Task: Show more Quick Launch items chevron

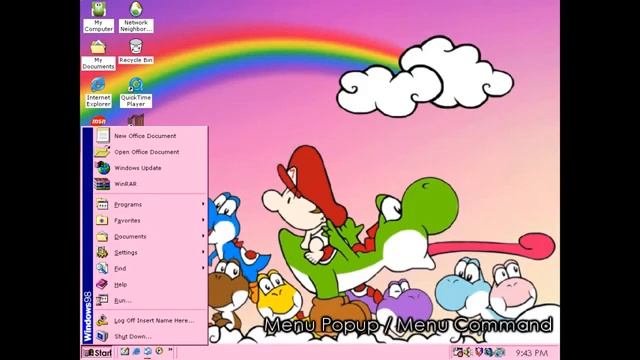Action: click(x=171, y=350)
